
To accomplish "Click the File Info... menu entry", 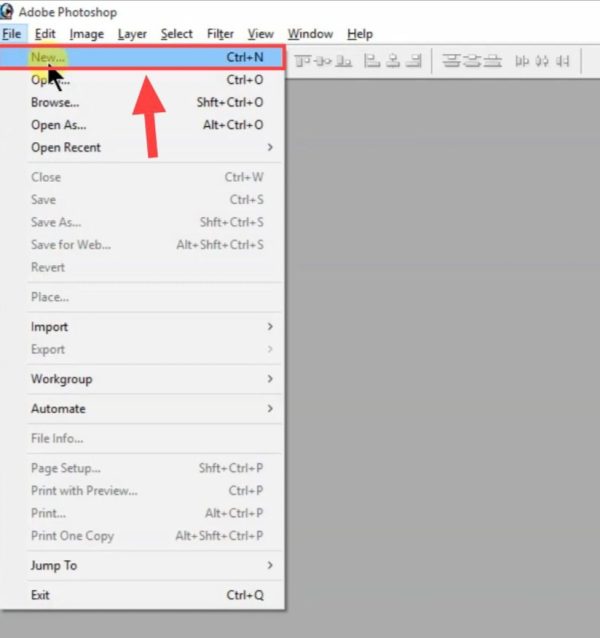I will pos(141,438).
